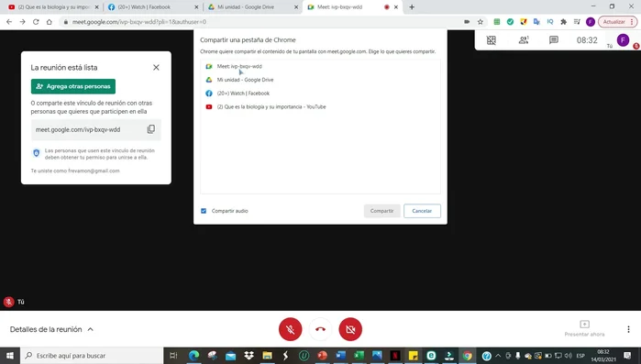
Task: Bookmark this page with the star
Action: click(x=481, y=22)
